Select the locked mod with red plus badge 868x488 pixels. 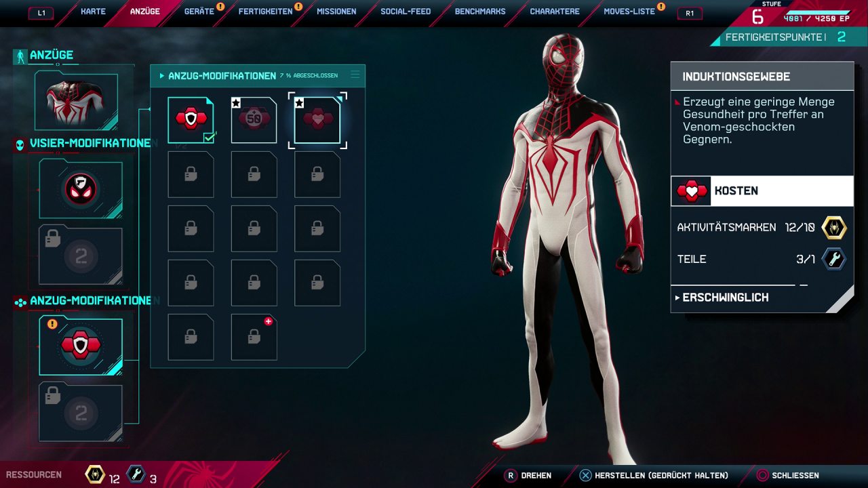coord(254,337)
